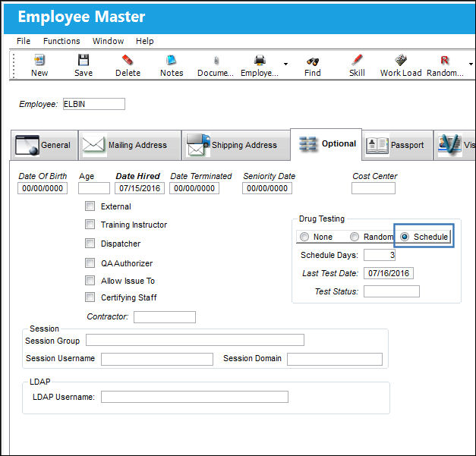Open the Functions menu
This screenshot has width=476, height=456.
61,41
